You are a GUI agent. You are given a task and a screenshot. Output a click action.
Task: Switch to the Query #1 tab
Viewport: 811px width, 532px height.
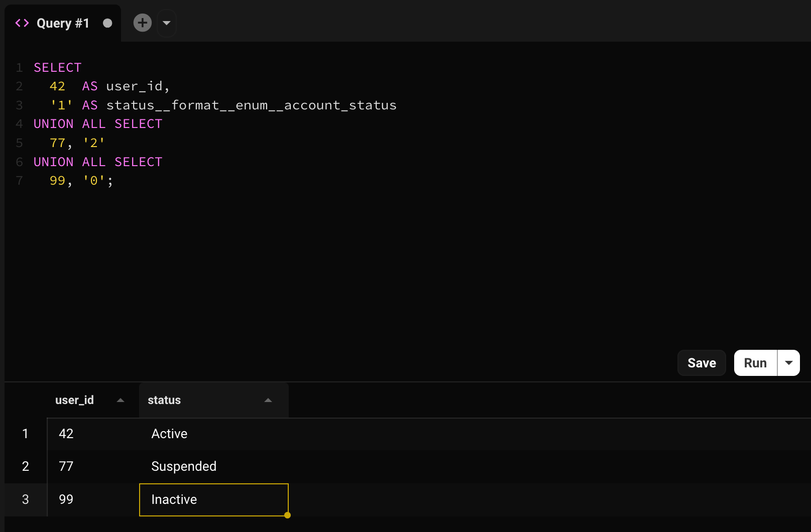click(63, 24)
